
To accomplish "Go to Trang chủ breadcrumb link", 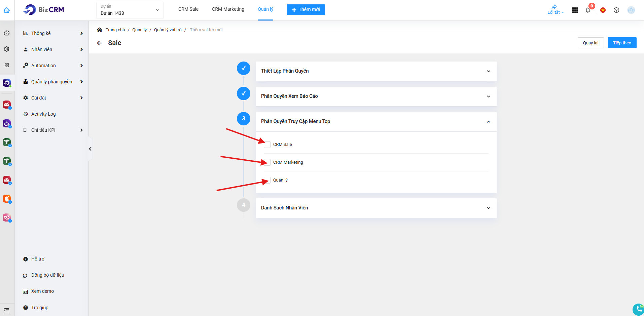I will 115,30.
